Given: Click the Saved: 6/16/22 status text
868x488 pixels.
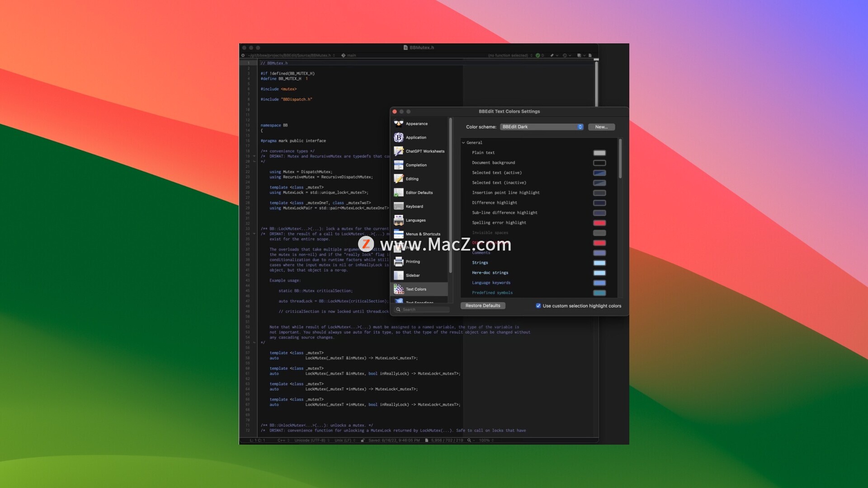Looking at the screenshot, I should (x=394, y=440).
